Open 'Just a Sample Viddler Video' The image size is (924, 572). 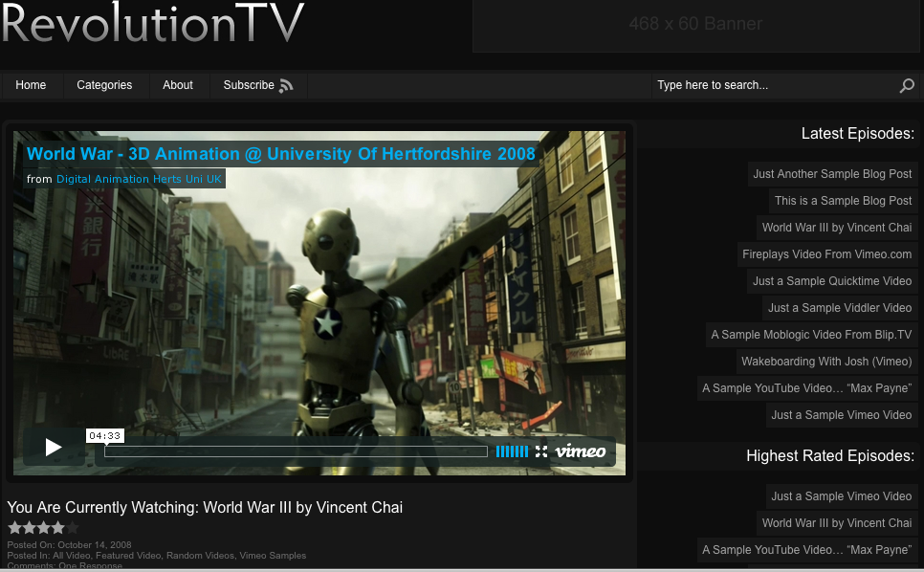tap(839, 307)
